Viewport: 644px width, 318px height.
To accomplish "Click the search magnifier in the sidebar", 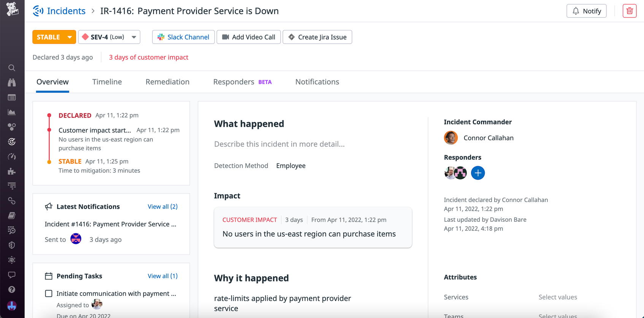I will [12, 68].
